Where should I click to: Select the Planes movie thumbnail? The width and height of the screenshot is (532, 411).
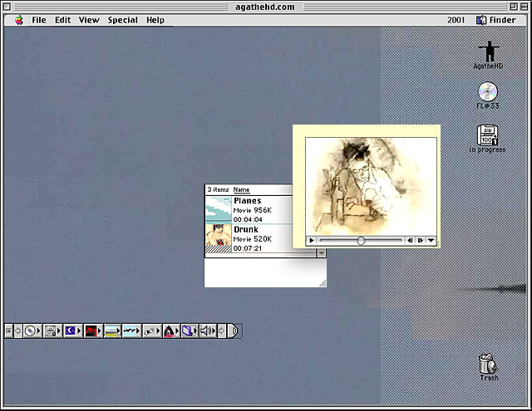[219, 209]
